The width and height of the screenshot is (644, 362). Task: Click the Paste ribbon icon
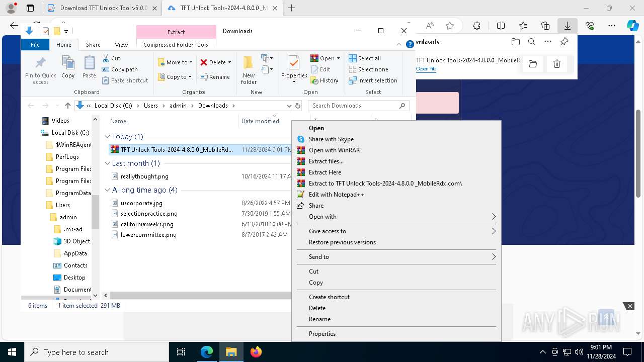coord(89,63)
